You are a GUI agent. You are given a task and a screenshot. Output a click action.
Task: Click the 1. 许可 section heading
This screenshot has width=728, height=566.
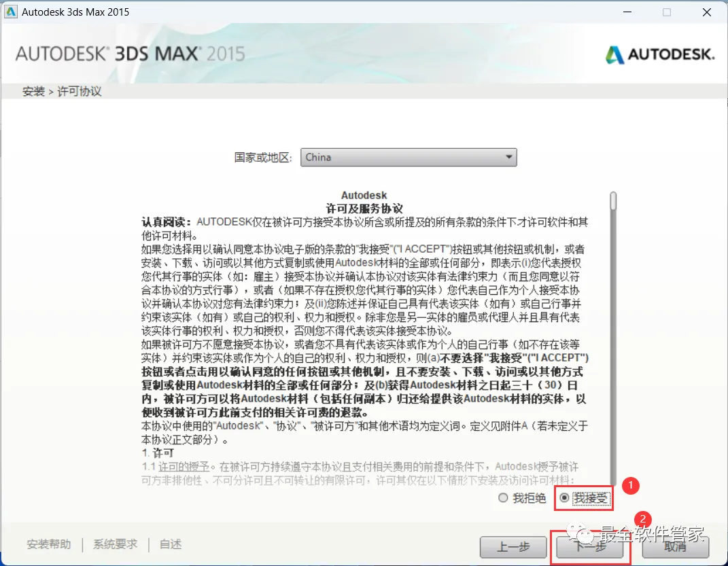point(158,453)
